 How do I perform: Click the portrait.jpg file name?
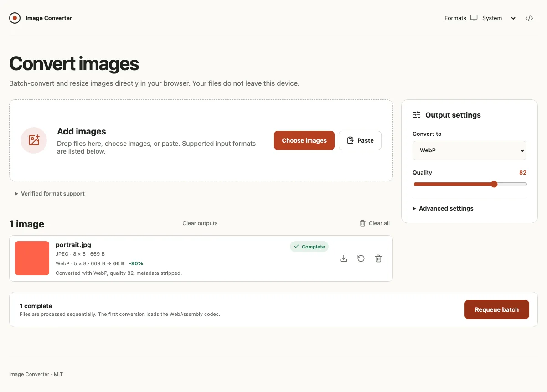(73, 245)
